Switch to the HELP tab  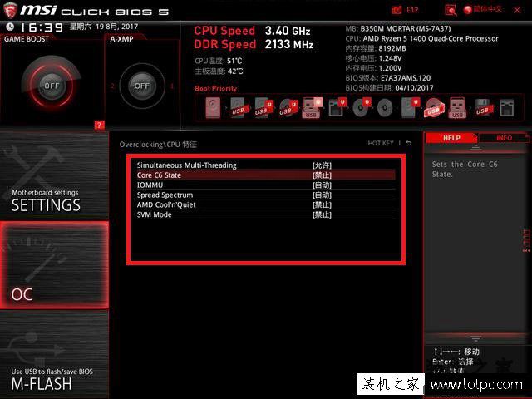pos(451,138)
